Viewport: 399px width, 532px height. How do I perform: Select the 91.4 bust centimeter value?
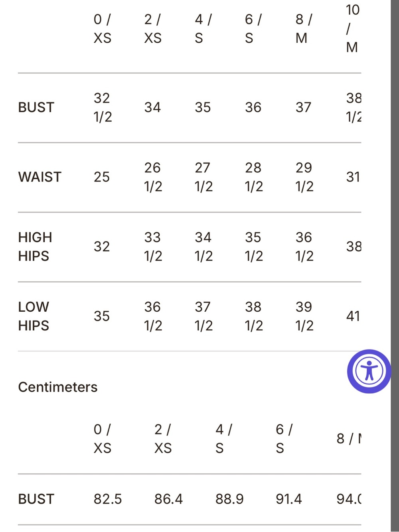289,499
